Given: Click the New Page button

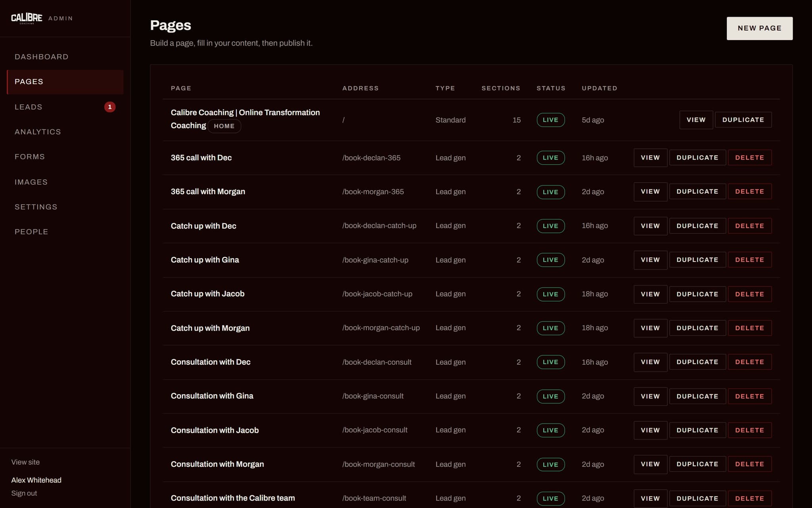Looking at the screenshot, I should point(759,28).
